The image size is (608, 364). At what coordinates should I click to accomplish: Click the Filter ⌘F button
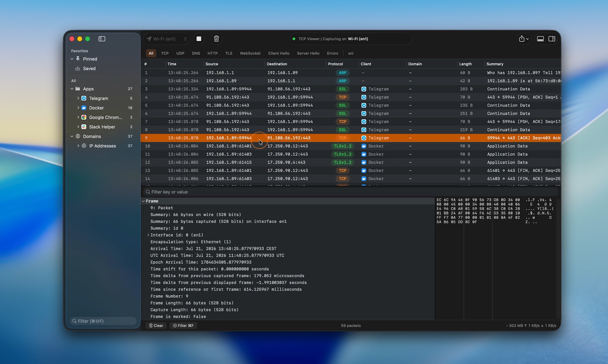183,326
